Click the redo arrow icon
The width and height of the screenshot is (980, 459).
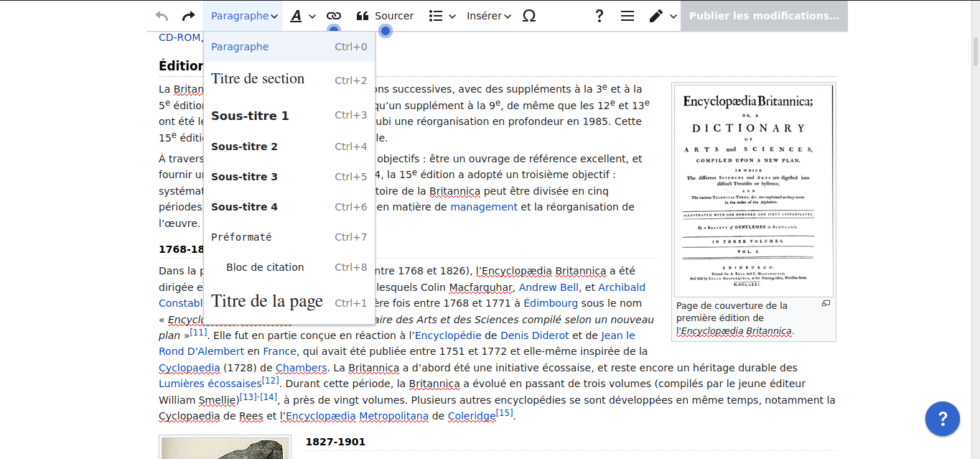[188, 16]
